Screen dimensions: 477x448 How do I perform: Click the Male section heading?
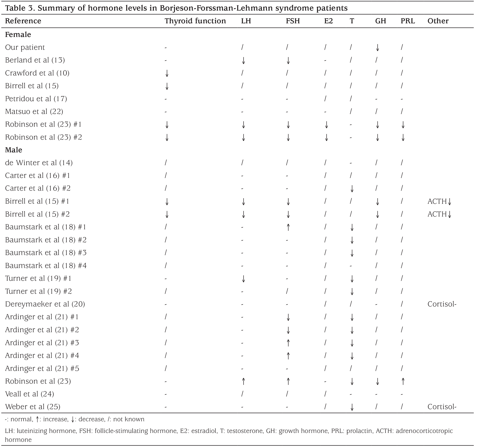coord(14,150)
